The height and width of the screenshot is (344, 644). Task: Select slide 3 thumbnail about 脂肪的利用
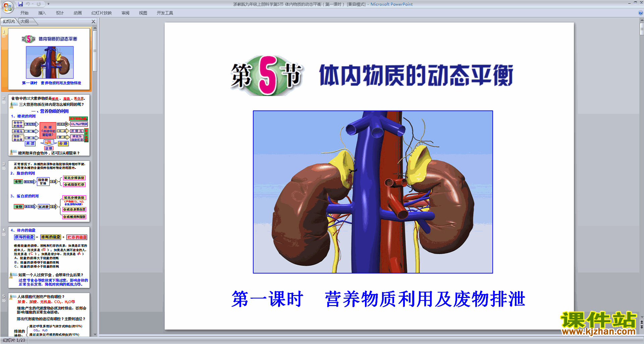[x=49, y=191]
